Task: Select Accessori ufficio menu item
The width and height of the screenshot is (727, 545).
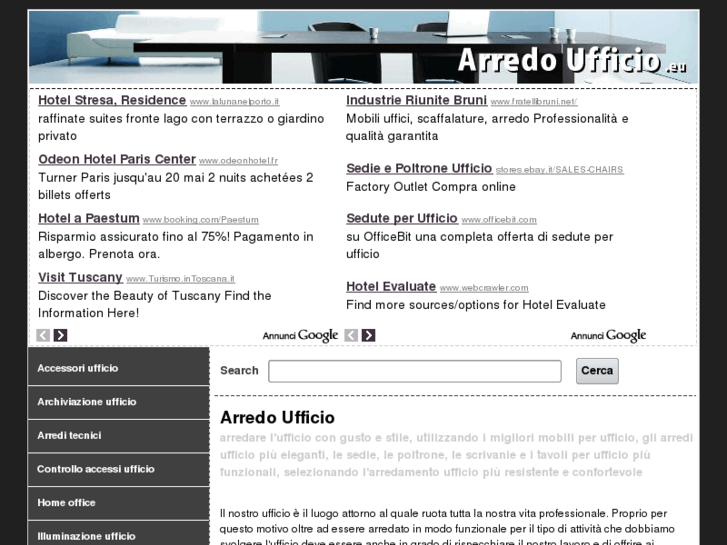Action: (x=119, y=368)
